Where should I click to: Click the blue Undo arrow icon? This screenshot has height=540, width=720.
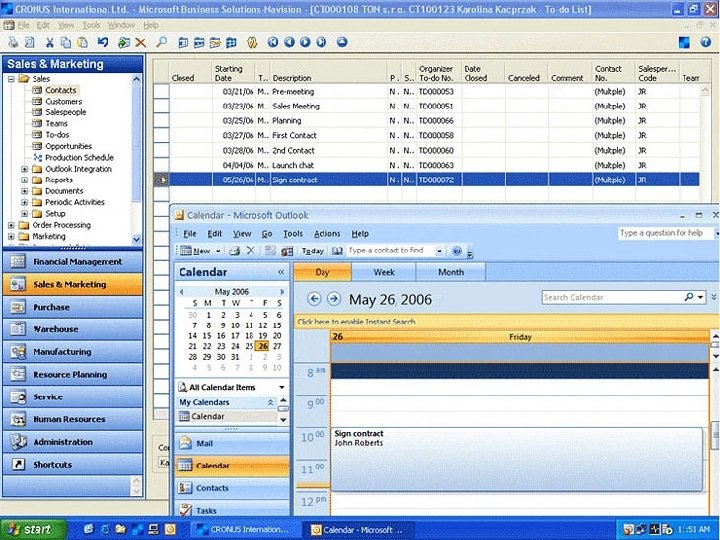103,43
